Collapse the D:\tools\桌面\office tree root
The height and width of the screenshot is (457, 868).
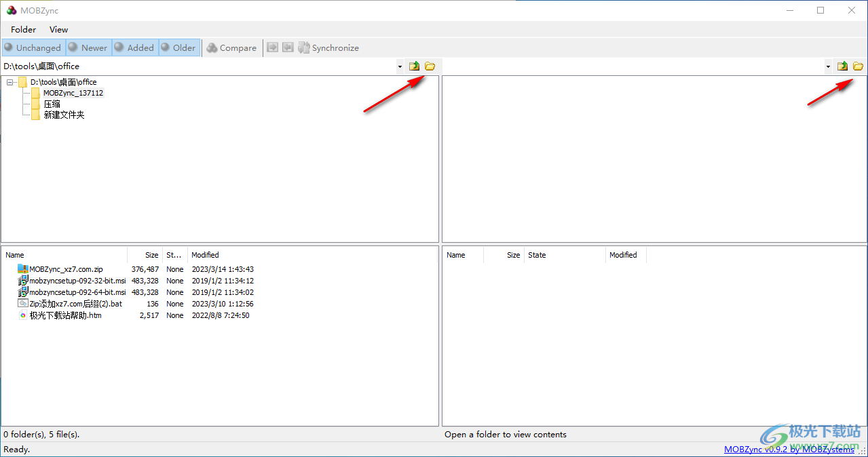click(x=10, y=82)
